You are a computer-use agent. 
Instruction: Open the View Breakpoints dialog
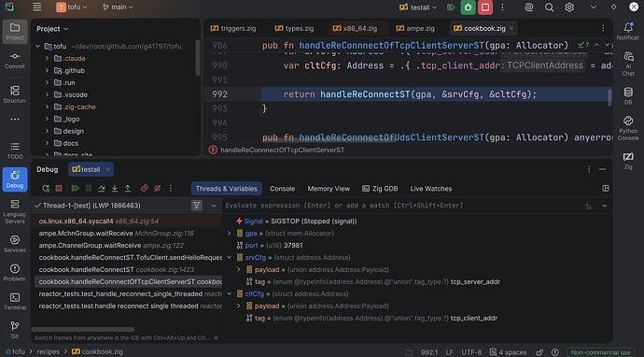(144, 189)
